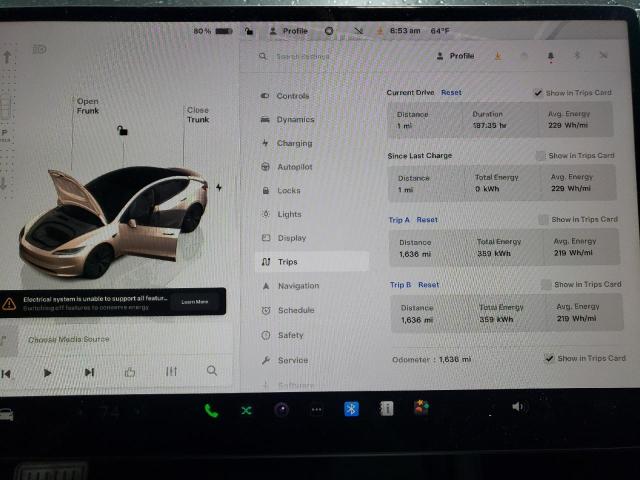
Task: Tap the electrical system warning triangle
Action: [9, 303]
